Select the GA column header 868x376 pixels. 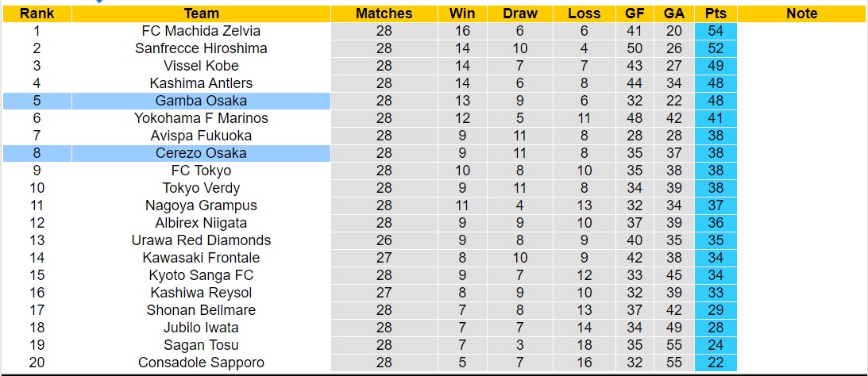[x=674, y=13]
